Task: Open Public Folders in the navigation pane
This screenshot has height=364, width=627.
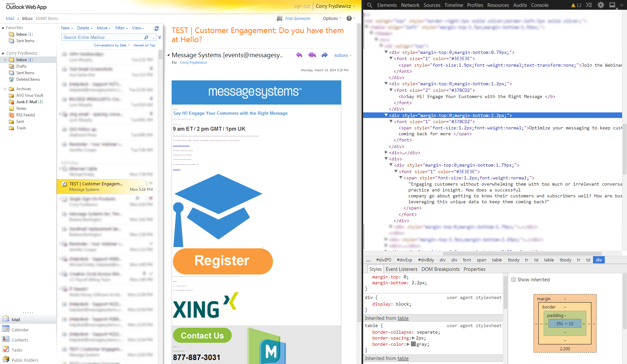Action: pos(25,360)
